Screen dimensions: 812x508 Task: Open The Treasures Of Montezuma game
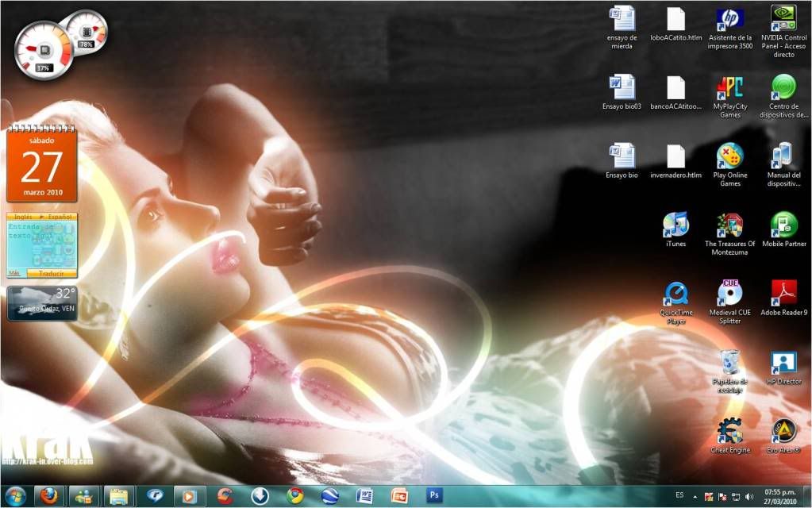point(729,225)
